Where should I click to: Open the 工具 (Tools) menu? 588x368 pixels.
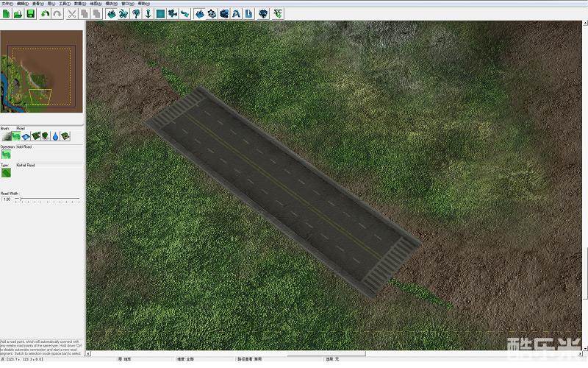point(65,3)
